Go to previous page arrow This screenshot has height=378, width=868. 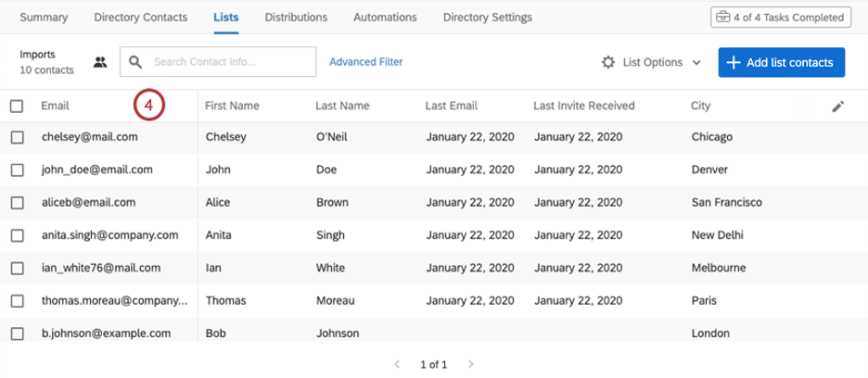click(397, 364)
